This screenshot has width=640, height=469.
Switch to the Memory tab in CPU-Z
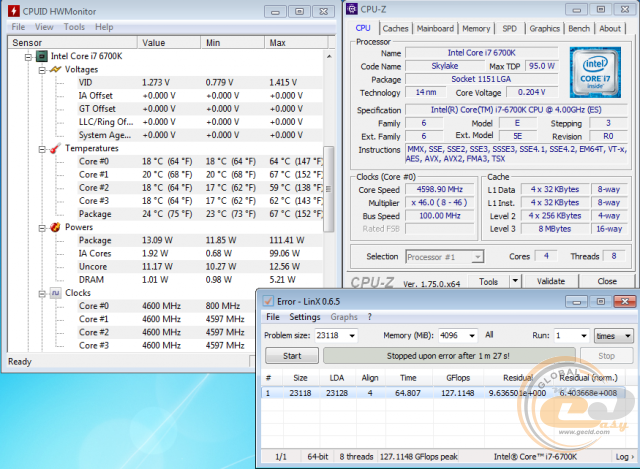pyautogui.click(x=476, y=29)
